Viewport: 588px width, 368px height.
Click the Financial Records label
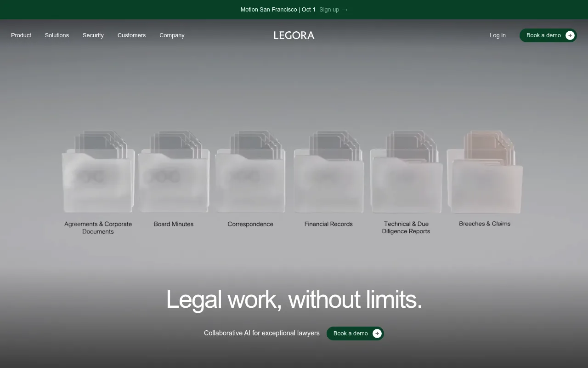coord(328,224)
